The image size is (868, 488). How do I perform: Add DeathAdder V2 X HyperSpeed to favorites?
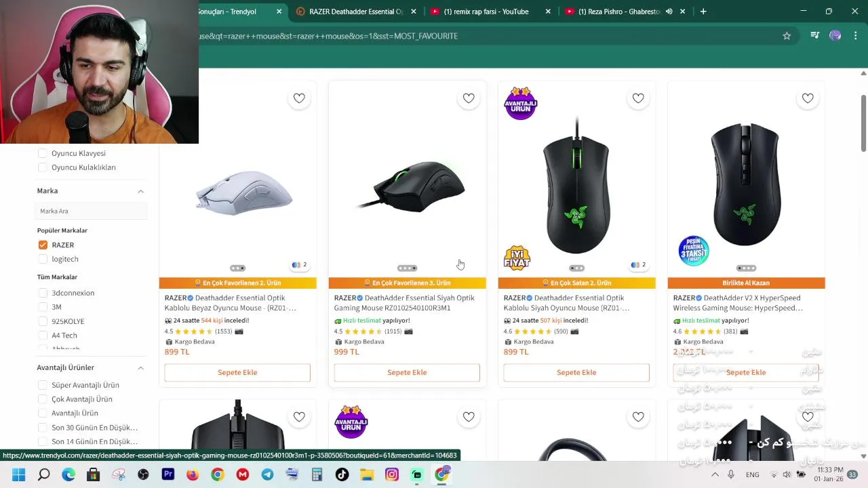(808, 98)
